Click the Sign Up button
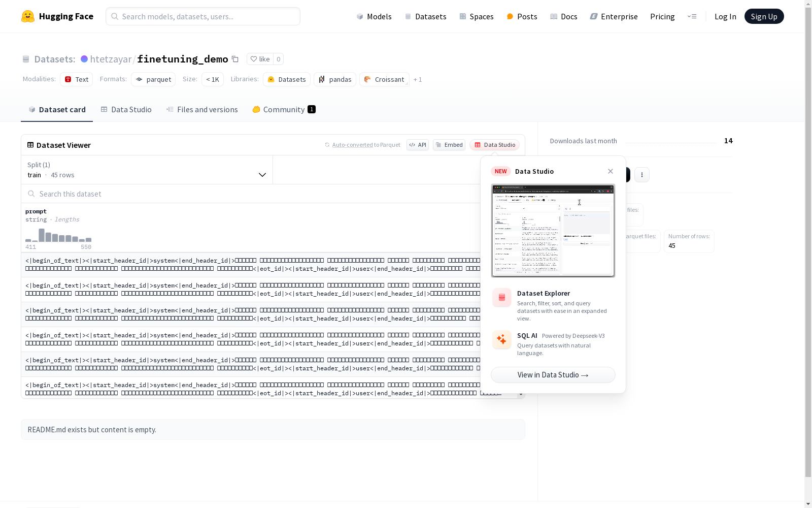812x508 pixels. (x=764, y=16)
